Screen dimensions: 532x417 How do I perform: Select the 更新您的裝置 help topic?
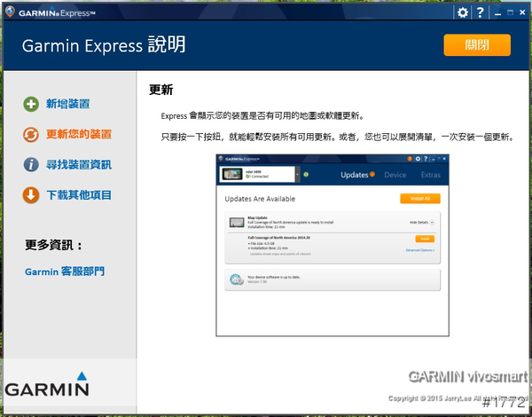point(79,134)
